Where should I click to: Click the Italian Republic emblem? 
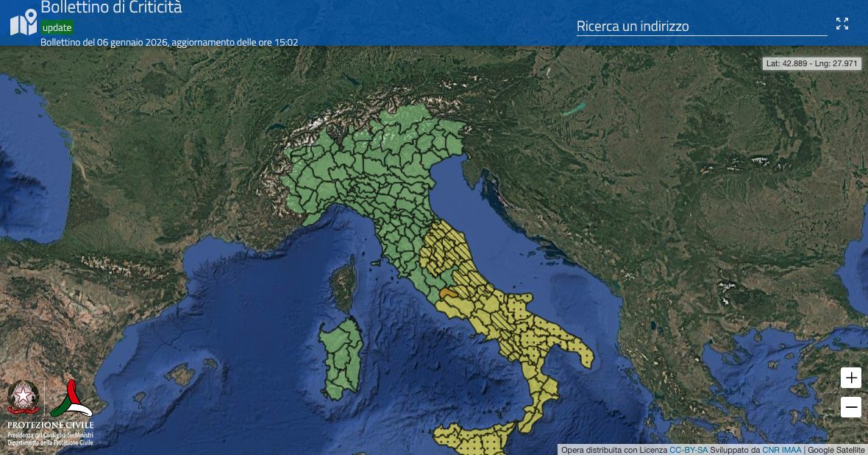(x=23, y=398)
